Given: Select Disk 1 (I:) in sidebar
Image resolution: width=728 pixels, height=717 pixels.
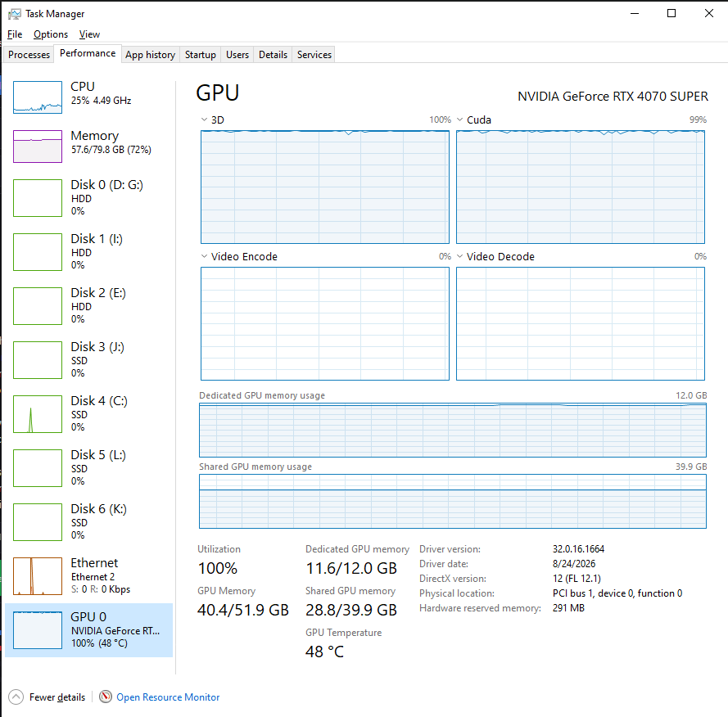Looking at the screenshot, I should (88, 251).
